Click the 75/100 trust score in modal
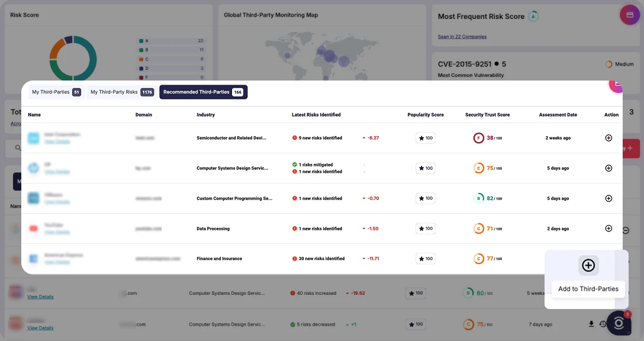The width and height of the screenshot is (644, 341). click(x=488, y=168)
